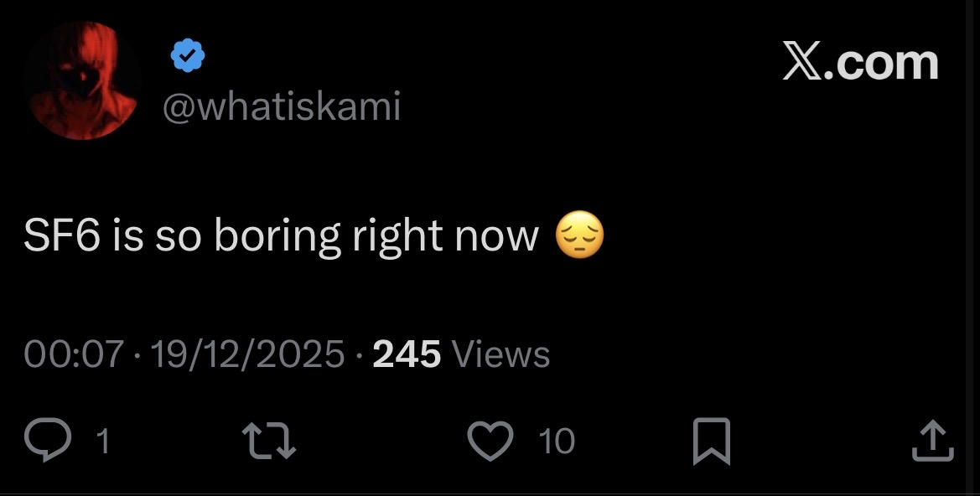The height and width of the screenshot is (496, 980).
Task: Click the Views label
Action: [500, 354]
